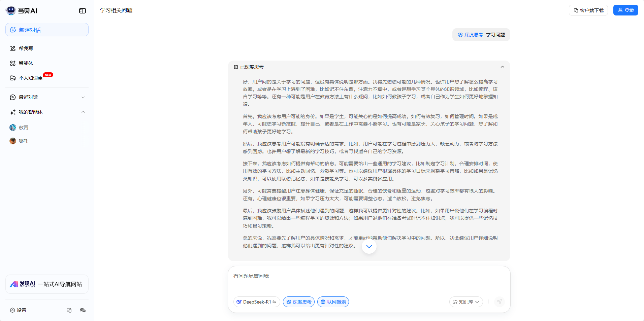
Task: Collapse the sidebar with the panel icon
Action: pos(83,11)
